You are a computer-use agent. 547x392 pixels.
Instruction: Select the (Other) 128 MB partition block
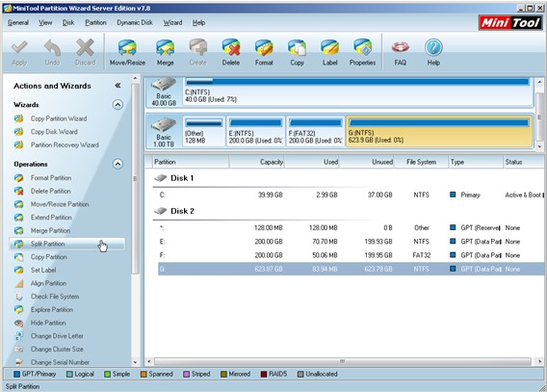point(204,132)
